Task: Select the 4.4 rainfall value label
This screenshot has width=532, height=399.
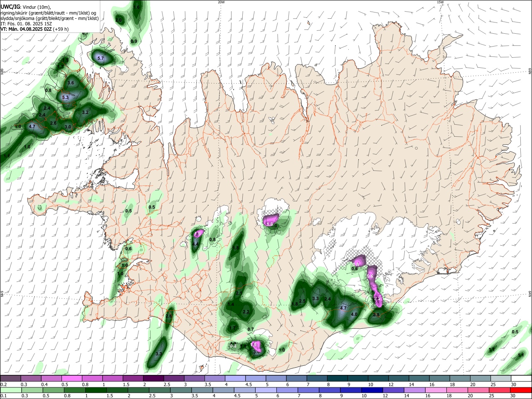Action: tap(195, 244)
